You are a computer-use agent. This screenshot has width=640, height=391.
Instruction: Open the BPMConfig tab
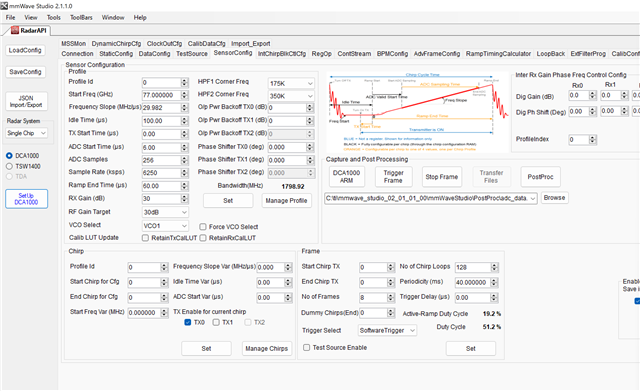(x=392, y=53)
